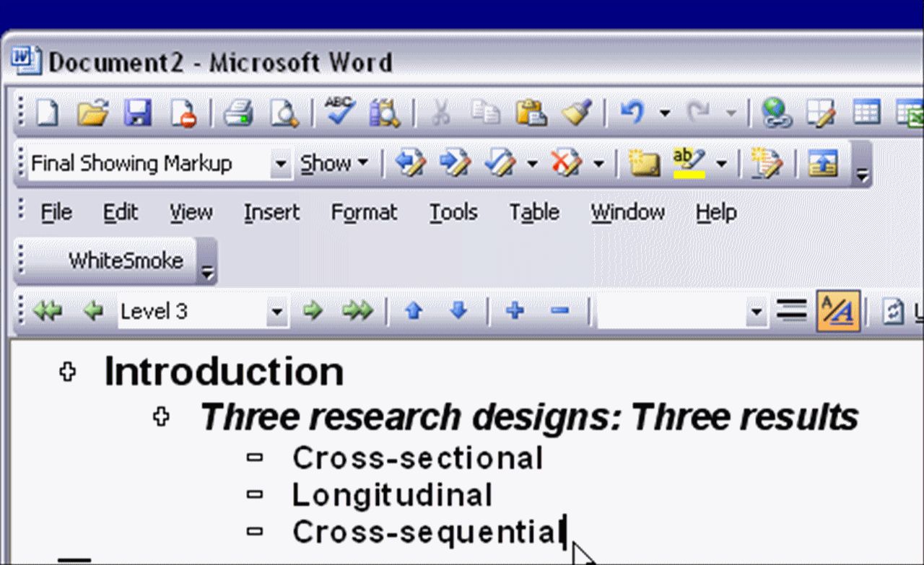Move outline item up blue arrow
Image resolution: width=924 pixels, height=565 pixels.
[x=413, y=311]
